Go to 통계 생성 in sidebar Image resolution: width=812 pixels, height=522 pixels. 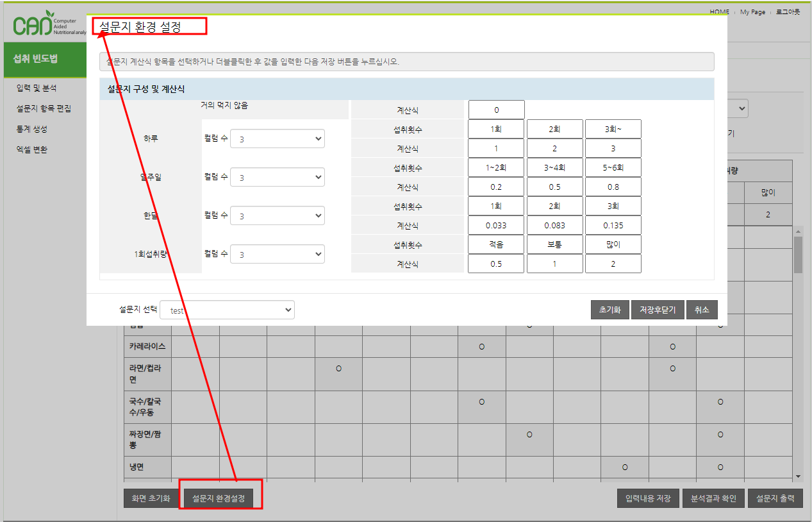click(32, 129)
